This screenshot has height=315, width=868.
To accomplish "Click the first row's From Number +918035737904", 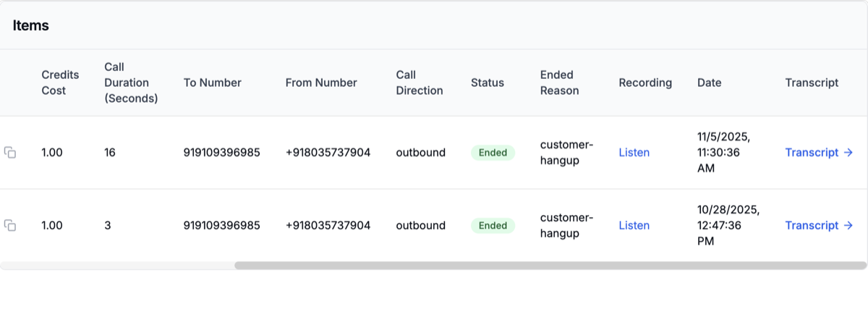I will click(x=328, y=153).
